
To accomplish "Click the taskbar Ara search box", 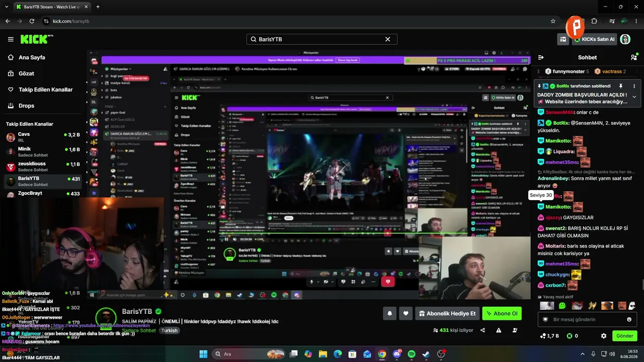I will (249, 354).
